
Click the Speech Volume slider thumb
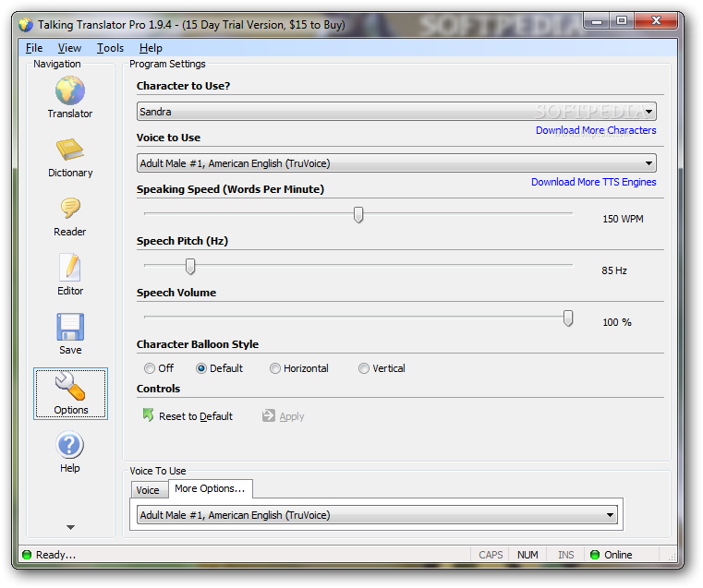[568, 318]
